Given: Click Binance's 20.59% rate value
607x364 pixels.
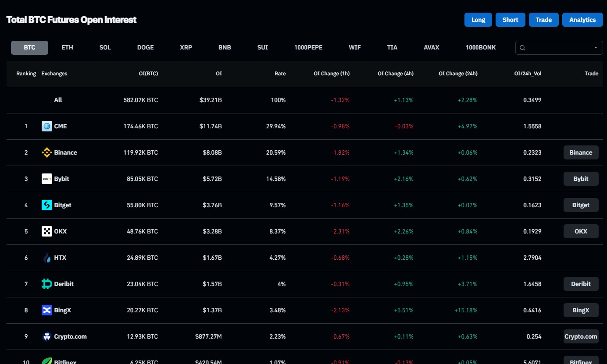Looking at the screenshot, I should 277,152.
